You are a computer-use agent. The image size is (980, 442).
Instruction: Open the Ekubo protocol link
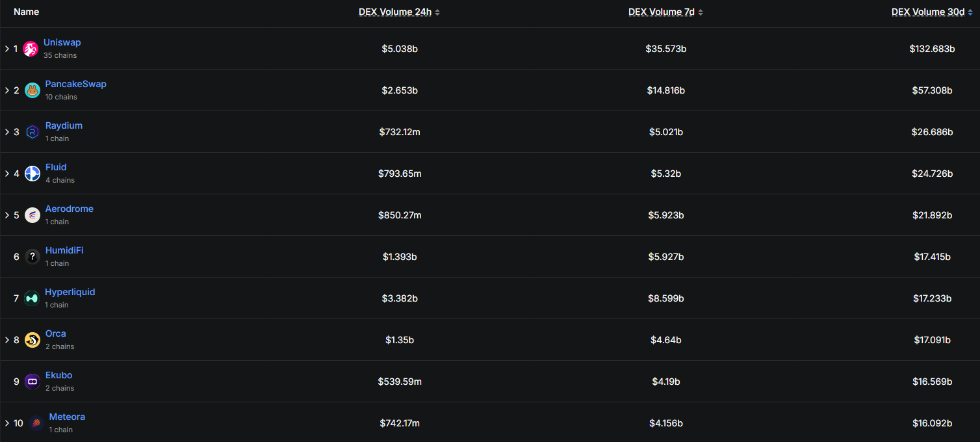pos(59,375)
